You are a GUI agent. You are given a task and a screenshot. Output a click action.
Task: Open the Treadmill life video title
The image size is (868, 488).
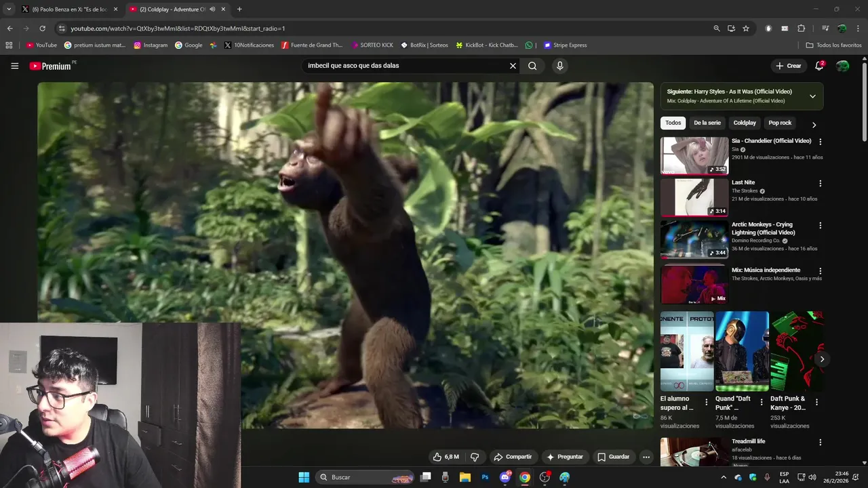749,441
